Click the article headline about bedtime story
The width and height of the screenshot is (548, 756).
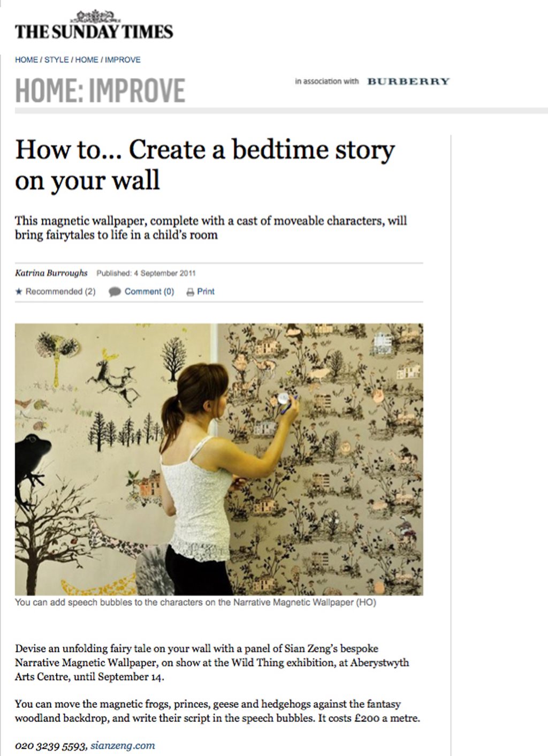point(205,165)
